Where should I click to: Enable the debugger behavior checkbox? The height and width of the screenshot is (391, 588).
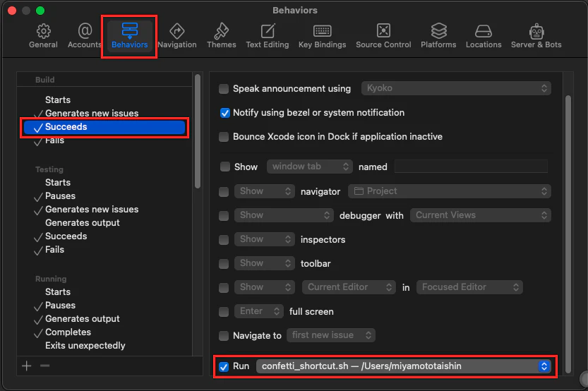pos(224,216)
